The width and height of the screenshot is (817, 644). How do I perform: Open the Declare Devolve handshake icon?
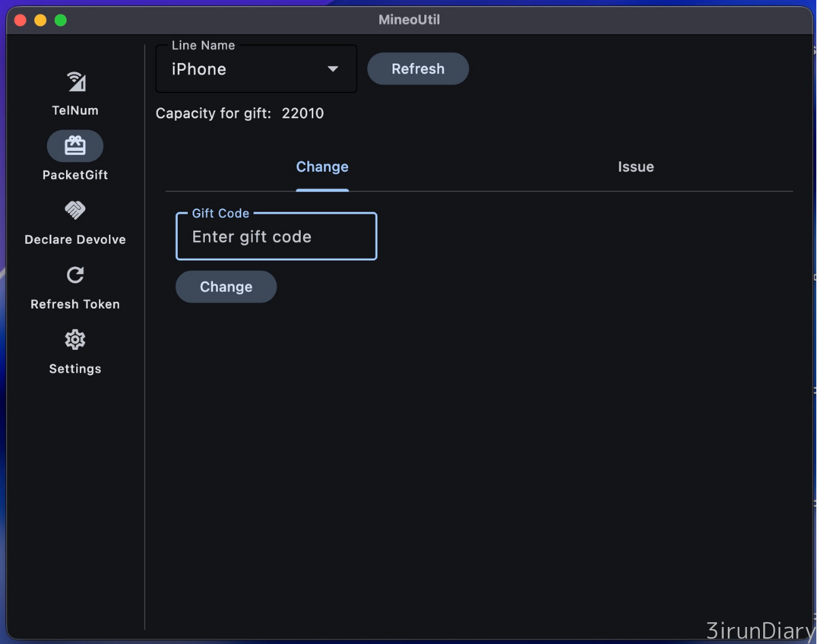click(x=75, y=210)
